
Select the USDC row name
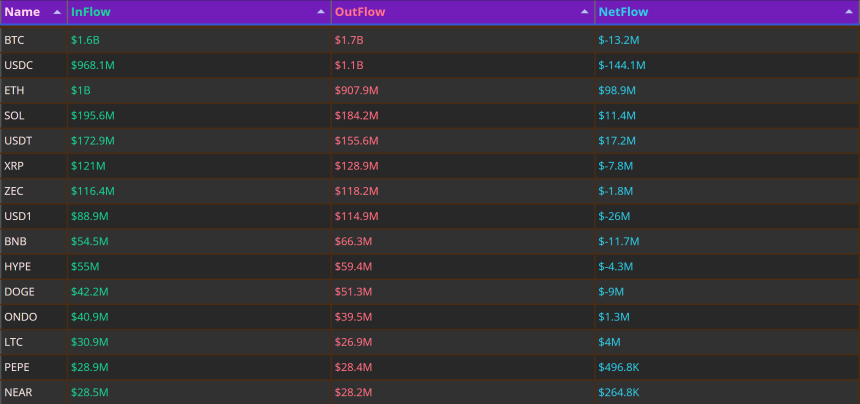pyautogui.click(x=19, y=65)
